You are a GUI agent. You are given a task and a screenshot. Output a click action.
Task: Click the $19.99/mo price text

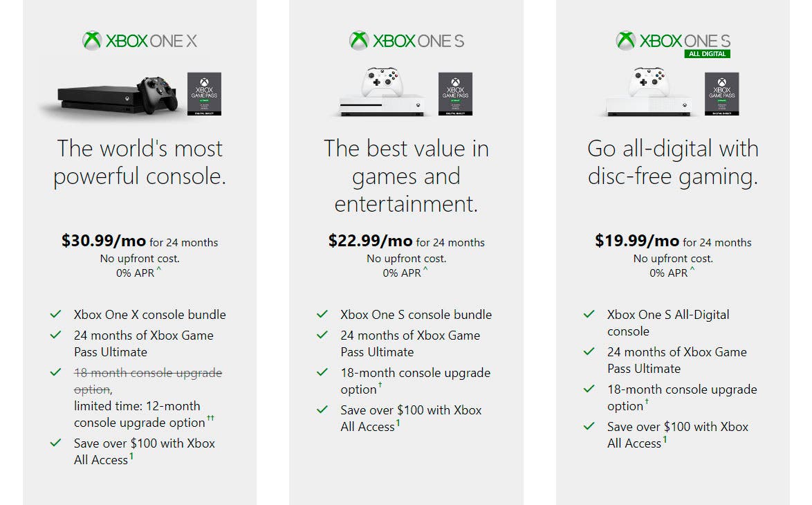637,240
